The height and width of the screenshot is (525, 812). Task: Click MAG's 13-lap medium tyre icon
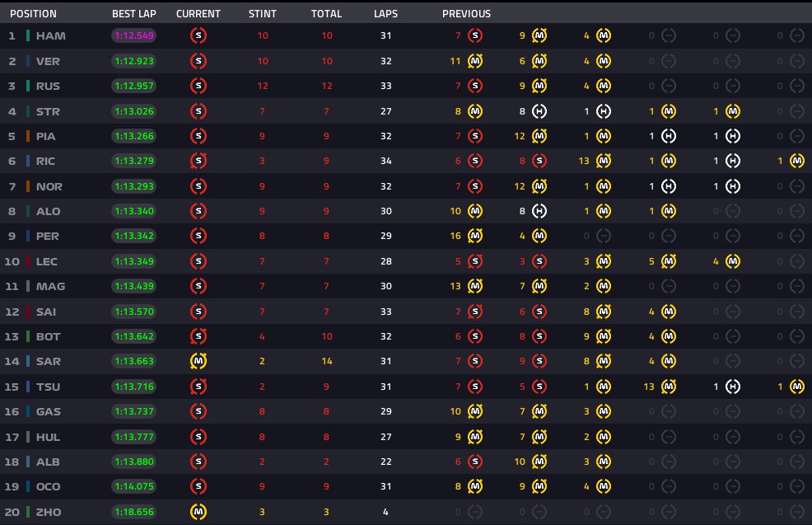475,286
